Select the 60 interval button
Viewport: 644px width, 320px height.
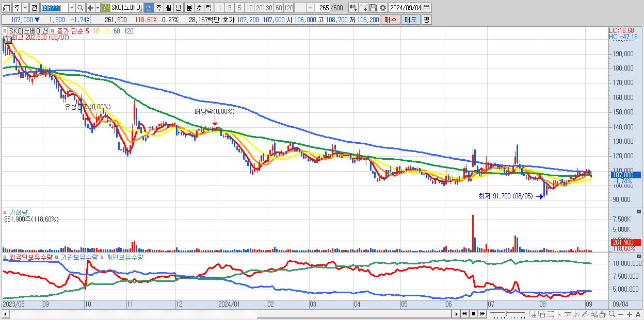click(279, 8)
